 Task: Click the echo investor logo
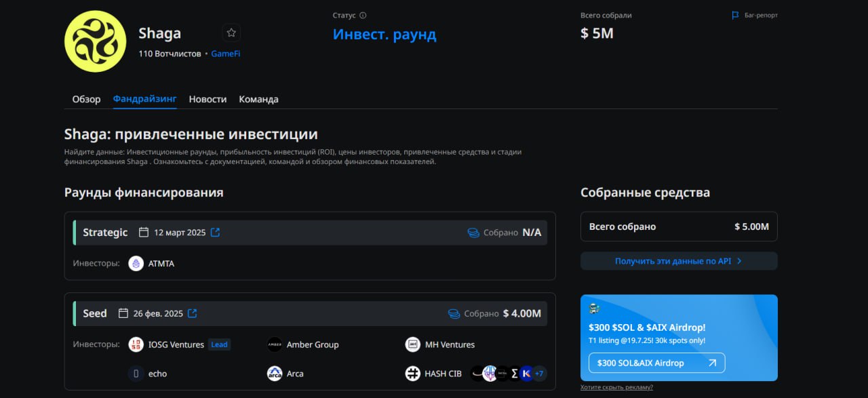pos(136,374)
